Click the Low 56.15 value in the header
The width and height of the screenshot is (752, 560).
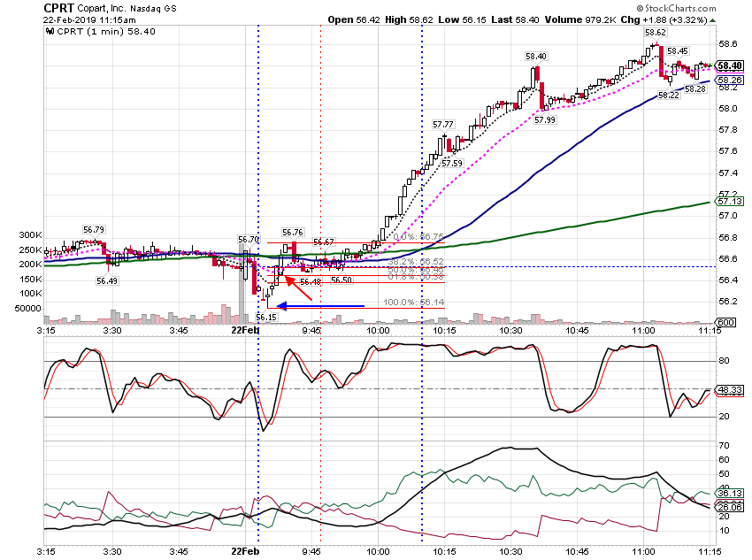463,19
